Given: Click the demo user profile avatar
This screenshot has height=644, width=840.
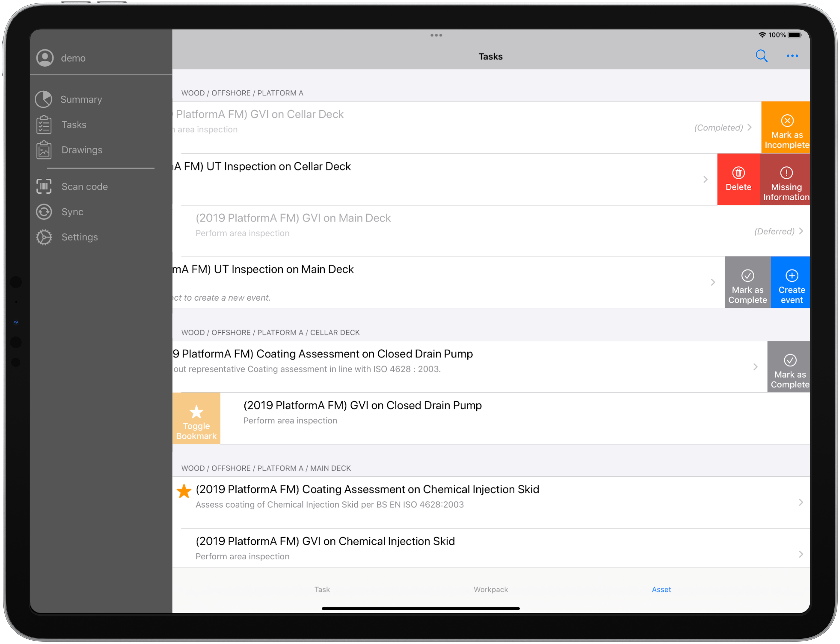Looking at the screenshot, I should pyautogui.click(x=45, y=58).
